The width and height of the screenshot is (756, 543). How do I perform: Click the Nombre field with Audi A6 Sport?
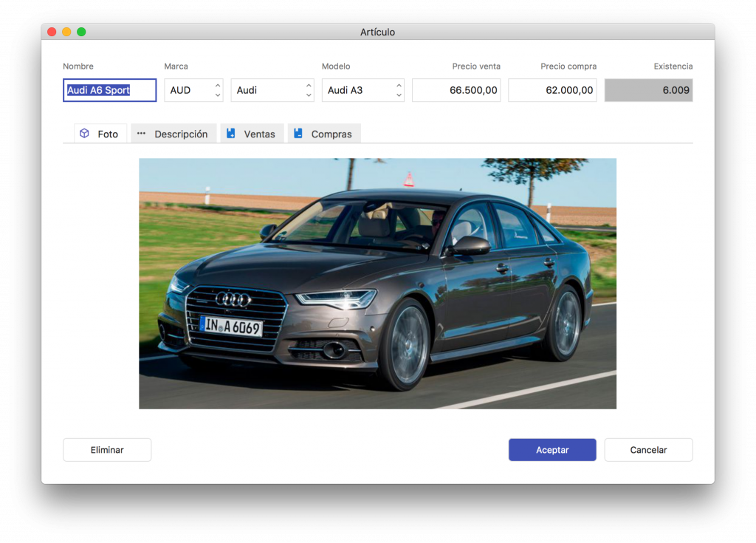109,90
